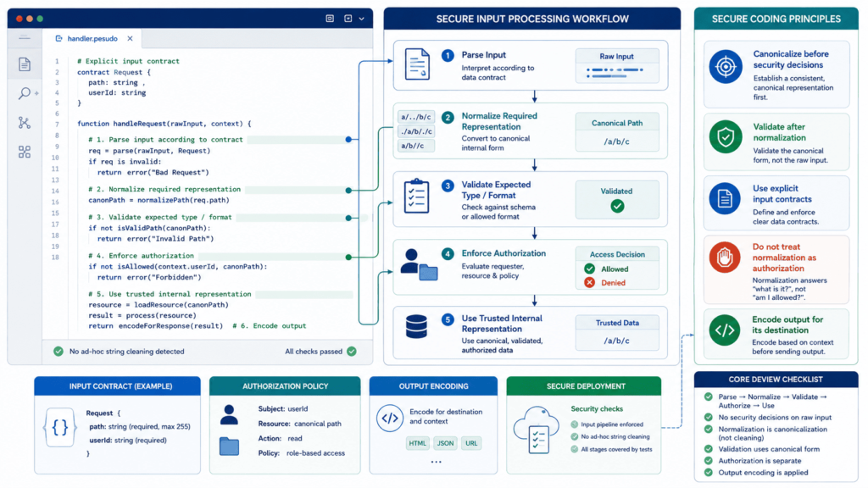The width and height of the screenshot is (868, 488).
Task: Click the Enforce Authorization user-folder icon
Action: 419,265
